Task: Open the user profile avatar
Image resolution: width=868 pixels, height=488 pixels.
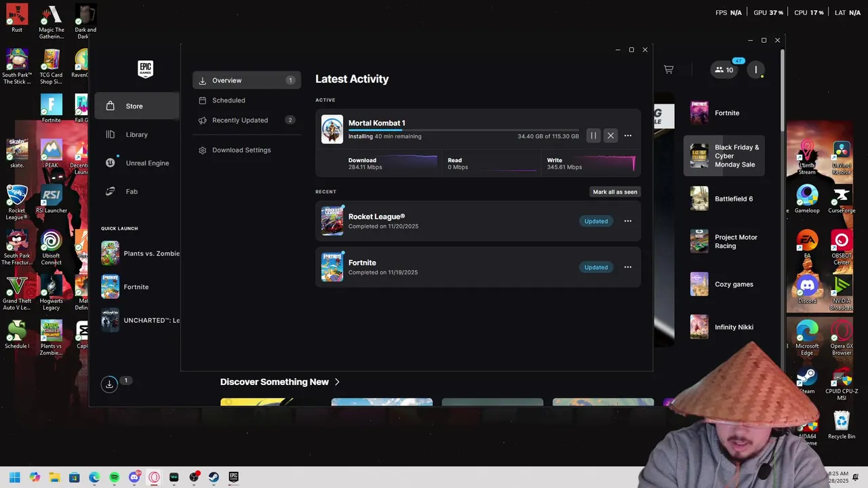Action: (755, 69)
